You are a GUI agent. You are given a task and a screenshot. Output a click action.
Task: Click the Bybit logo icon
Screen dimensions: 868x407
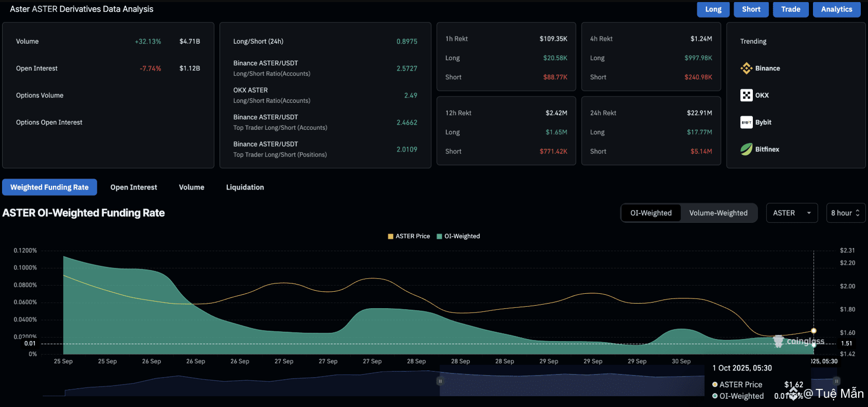click(746, 122)
